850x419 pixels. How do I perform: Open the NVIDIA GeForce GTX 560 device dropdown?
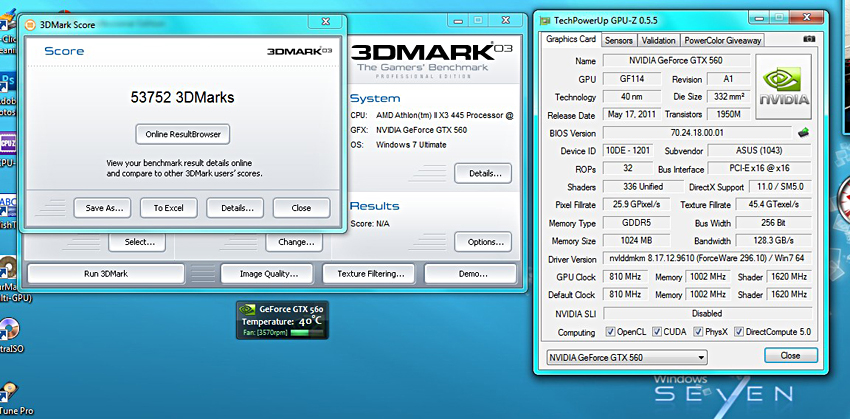[x=627, y=357]
